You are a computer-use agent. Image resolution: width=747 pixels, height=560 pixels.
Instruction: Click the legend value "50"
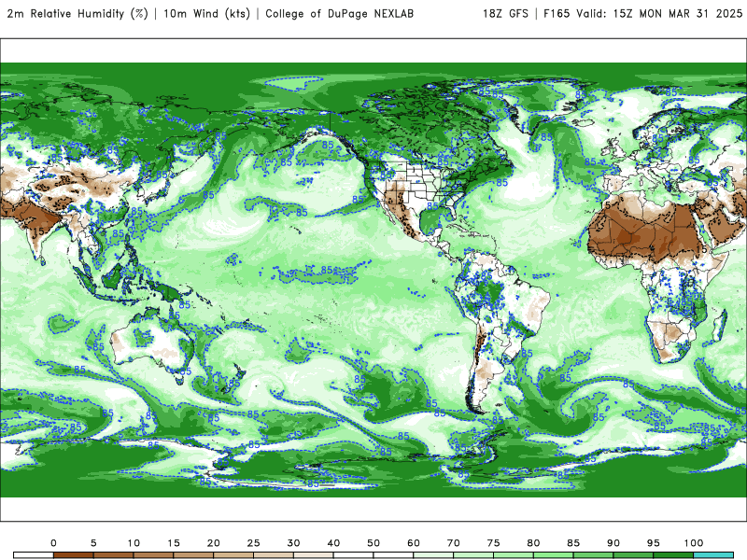[373, 543]
